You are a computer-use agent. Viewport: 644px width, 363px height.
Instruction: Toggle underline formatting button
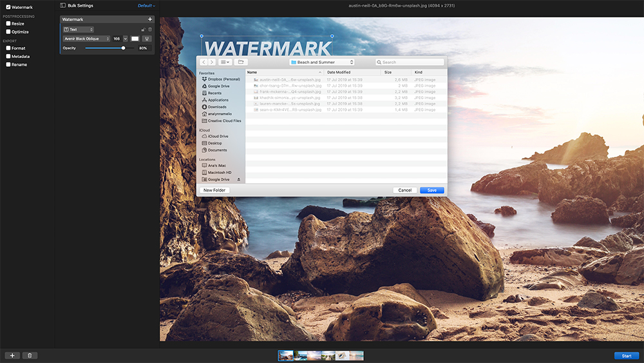coord(147,39)
